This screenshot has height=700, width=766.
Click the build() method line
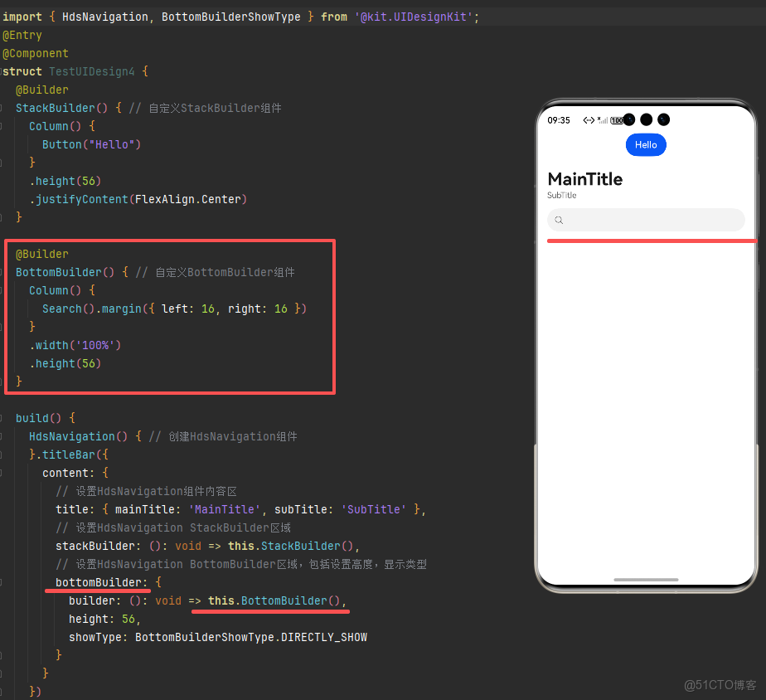coord(46,419)
